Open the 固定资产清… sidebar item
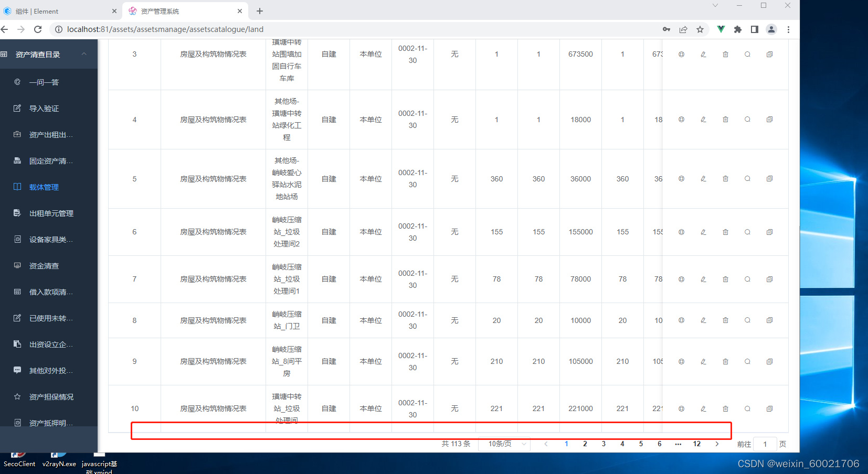 [x=49, y=160]
